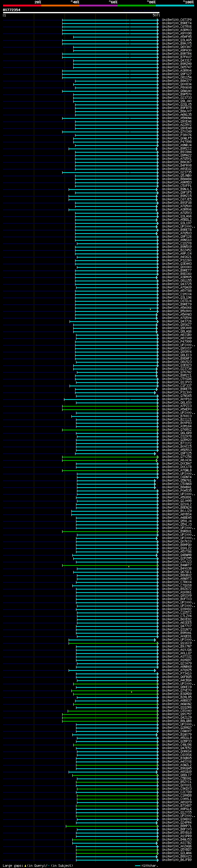Select the UniRef100_A6N135 label

point(176,115)
